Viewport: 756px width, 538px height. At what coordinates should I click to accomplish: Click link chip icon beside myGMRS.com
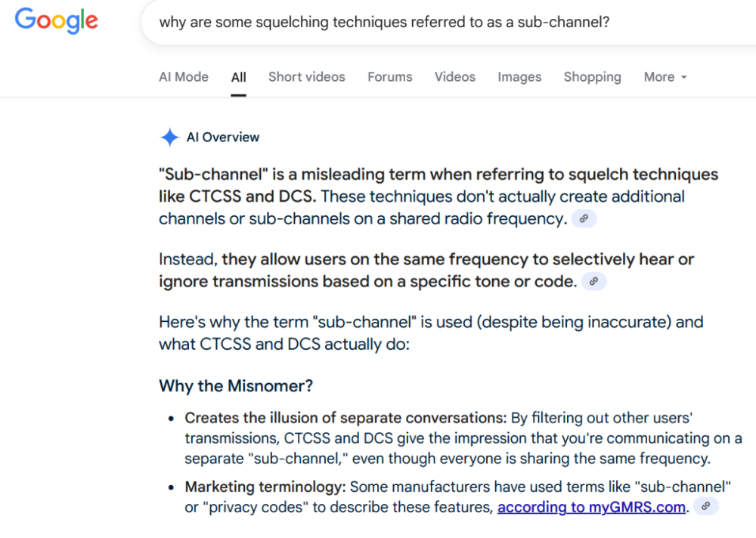(705, 506)
